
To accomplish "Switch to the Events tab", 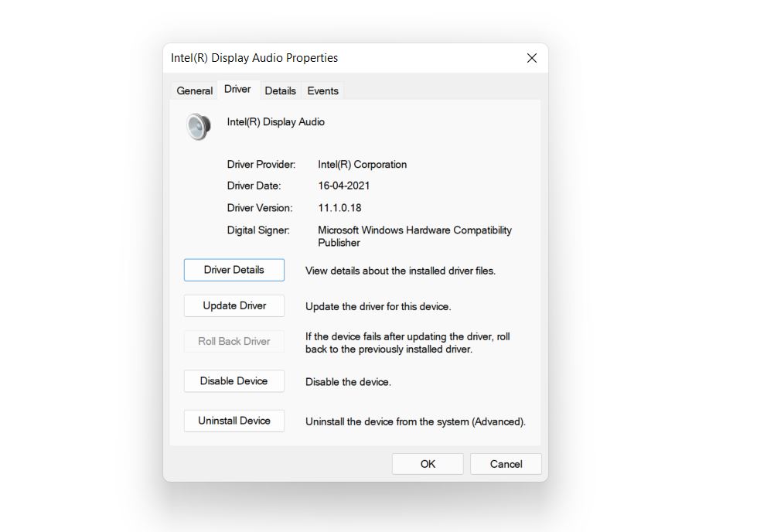I will coord(322,90).
